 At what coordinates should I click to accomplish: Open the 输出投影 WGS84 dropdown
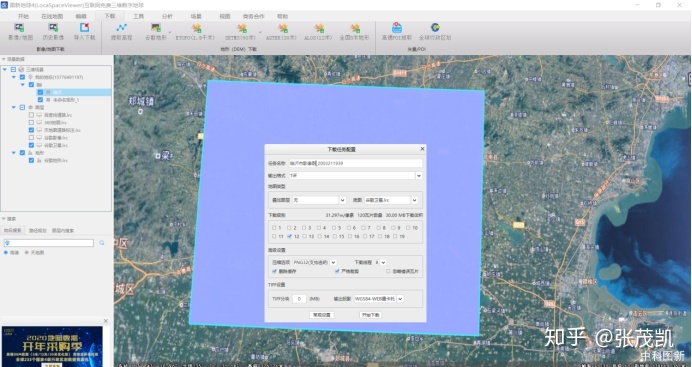(400, 299)
